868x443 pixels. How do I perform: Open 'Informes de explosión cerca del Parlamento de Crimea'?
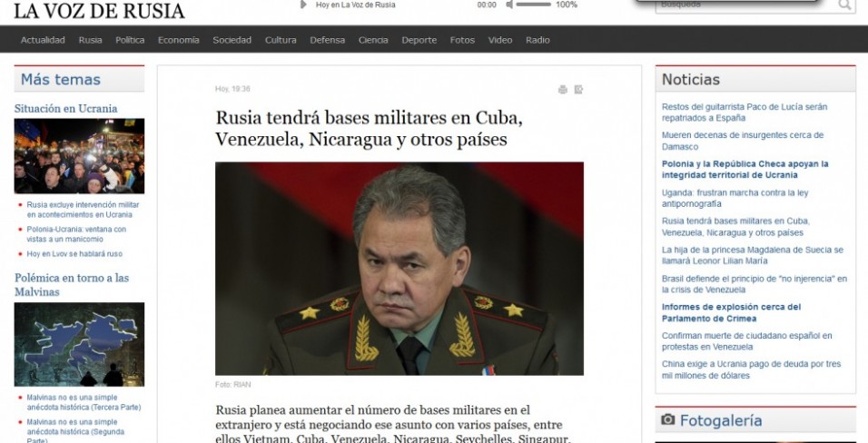[x=731, y=312]
